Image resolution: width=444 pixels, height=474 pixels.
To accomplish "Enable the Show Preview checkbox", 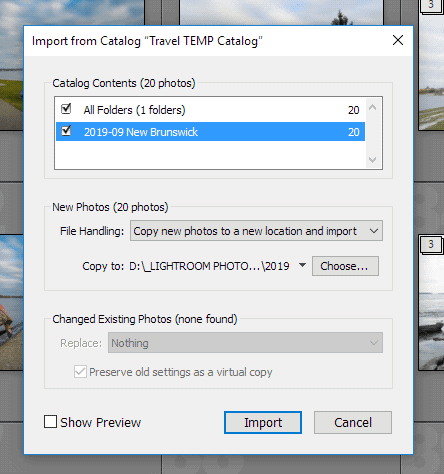I will coord(50,422).
